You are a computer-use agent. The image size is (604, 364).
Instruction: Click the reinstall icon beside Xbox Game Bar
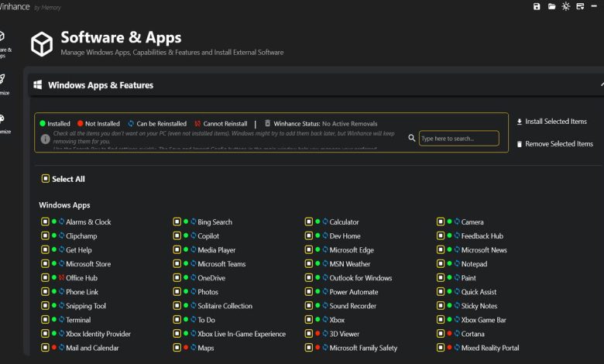pyautogui.click(x=457, y=320)
